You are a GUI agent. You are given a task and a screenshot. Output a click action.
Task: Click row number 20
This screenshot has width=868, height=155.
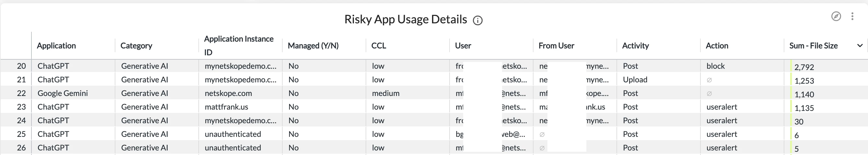pos(21,66)
